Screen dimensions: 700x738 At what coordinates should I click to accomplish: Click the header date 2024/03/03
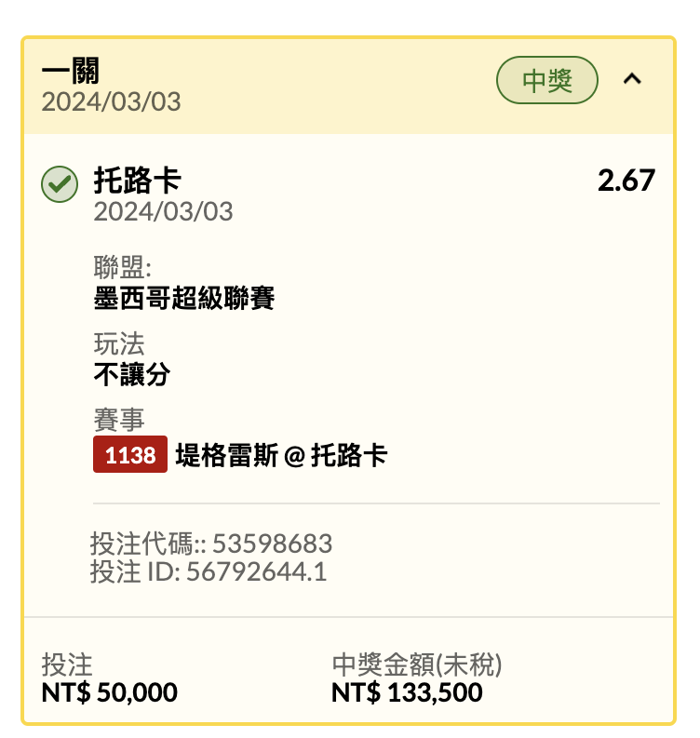click(111, 101)
